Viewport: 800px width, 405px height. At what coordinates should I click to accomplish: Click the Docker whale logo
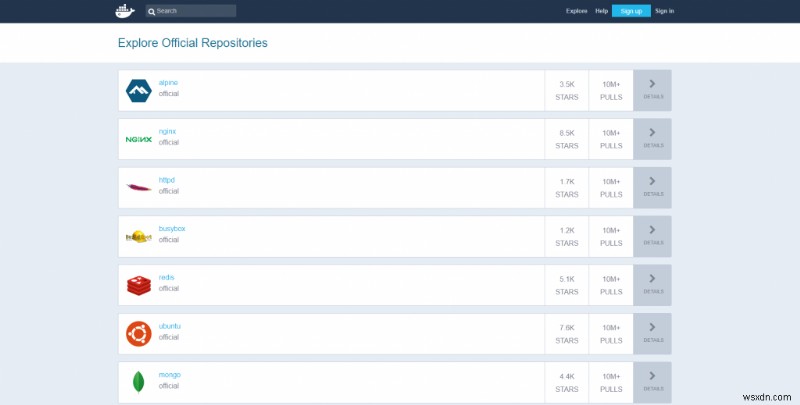click(x=124, y=11)
